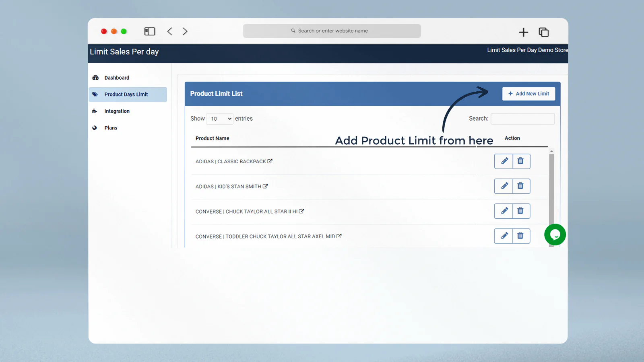Image resolution: width=644 pixels, height=362 pixels.
Task: Expand the Show entries dropdown
Action: [x=220, y=119]
